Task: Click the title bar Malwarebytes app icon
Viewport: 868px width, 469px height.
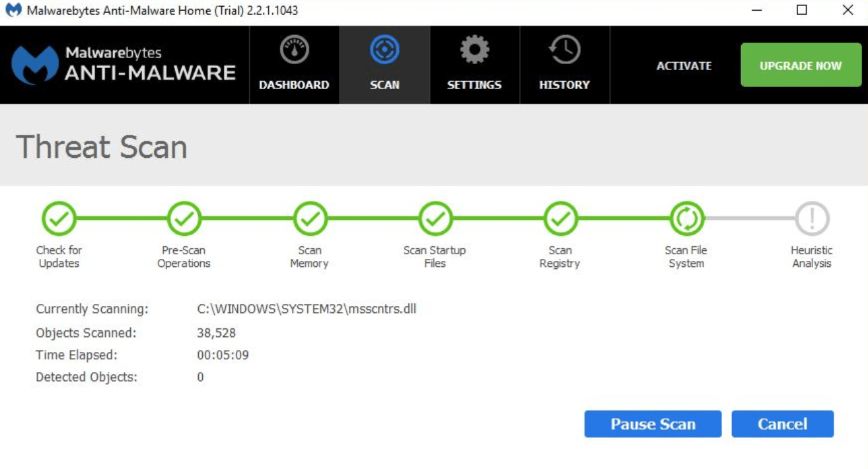Action: [x=13, y=11]
